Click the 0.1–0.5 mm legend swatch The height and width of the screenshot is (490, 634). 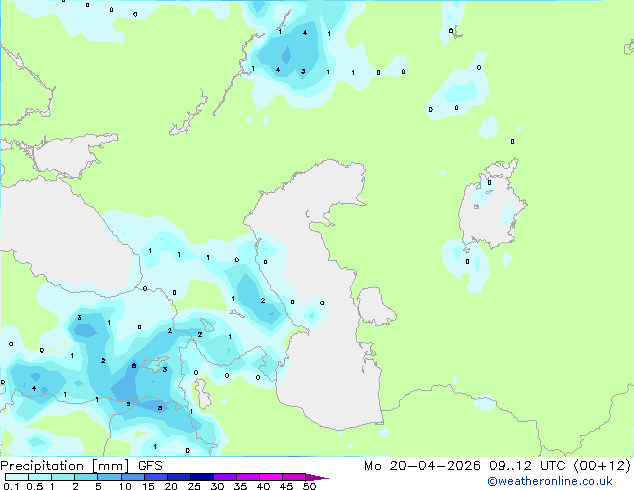tap(17, 477)
